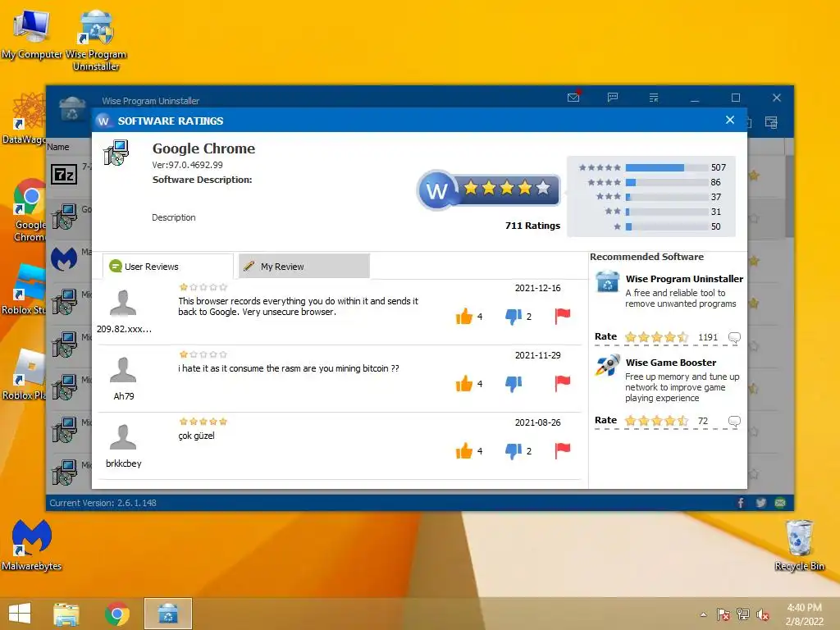The width and height of the screenshot is (840, 630).
Task: Dislike Ah79's review
Action: [514, 384]
